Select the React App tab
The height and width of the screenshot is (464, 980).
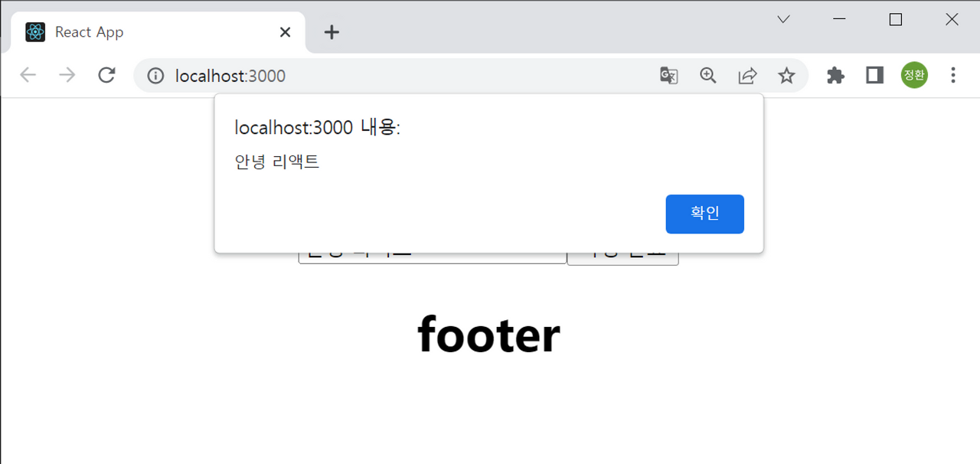158,32
